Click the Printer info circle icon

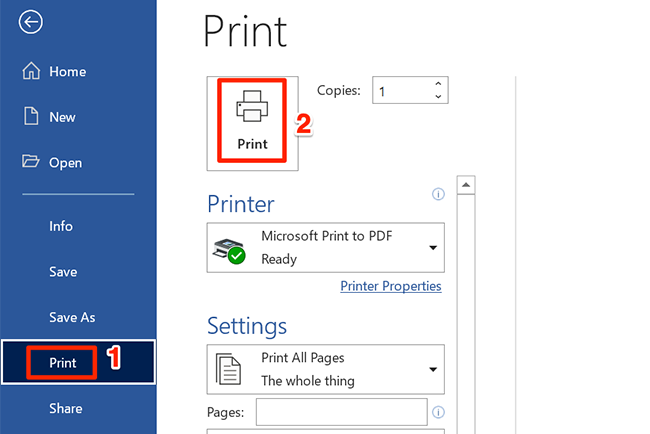pyautogui.click(x=437, y=194)
